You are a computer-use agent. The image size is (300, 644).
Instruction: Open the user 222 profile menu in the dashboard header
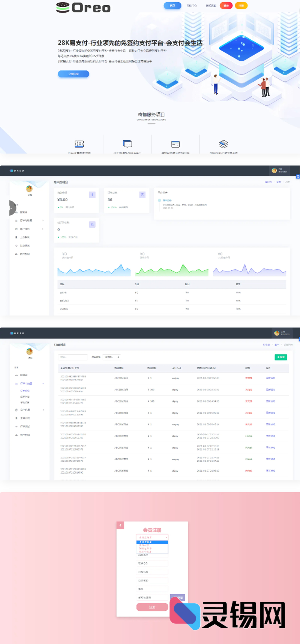pos(279,171)
